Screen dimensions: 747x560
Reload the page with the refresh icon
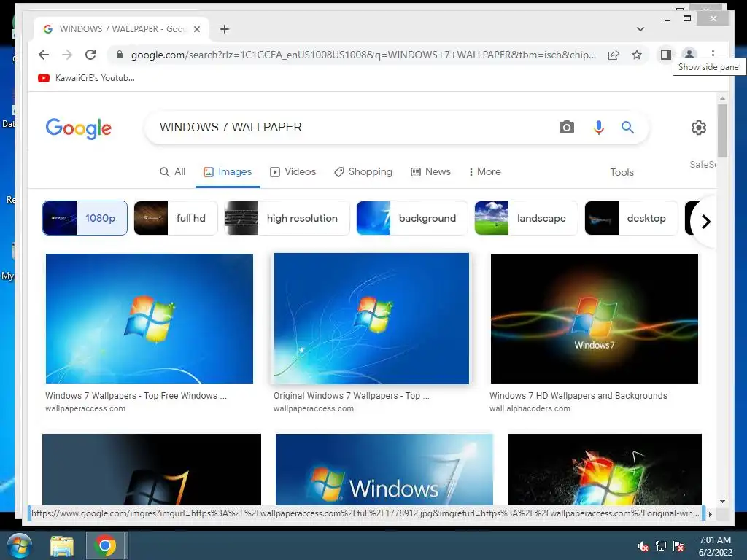point(90,55)
